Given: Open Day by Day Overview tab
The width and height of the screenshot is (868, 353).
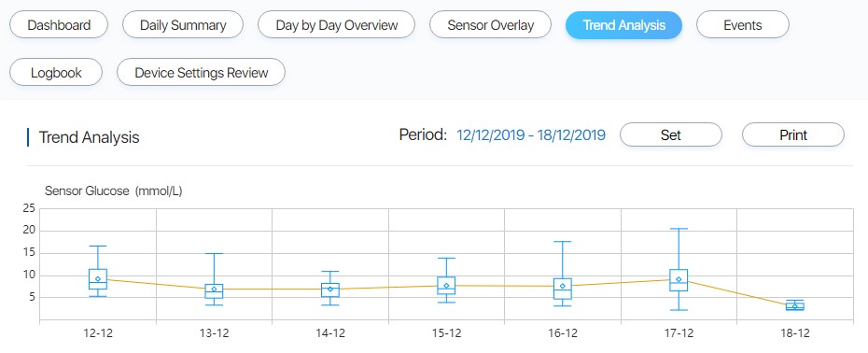Looking at the screenshot, I should [337, 25].
